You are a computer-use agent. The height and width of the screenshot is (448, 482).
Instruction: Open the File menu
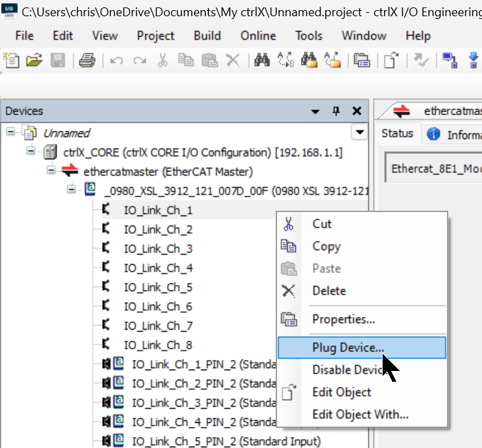point(24,36)
